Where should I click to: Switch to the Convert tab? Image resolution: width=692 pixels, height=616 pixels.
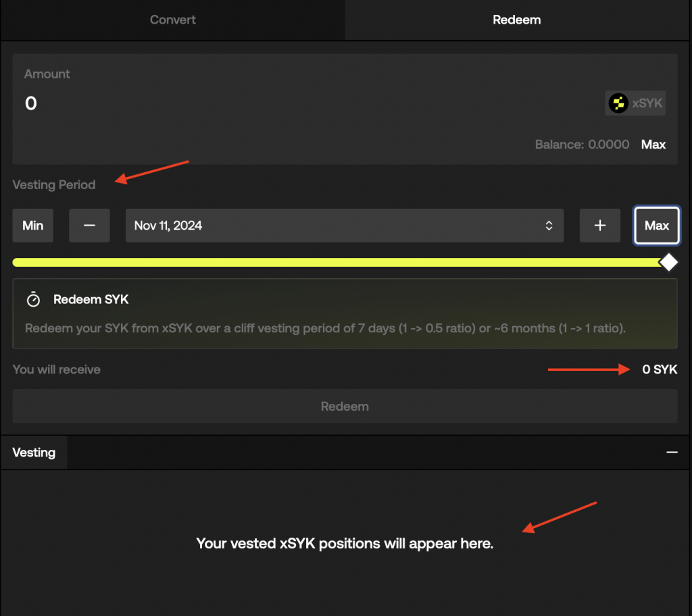[172, 20]
